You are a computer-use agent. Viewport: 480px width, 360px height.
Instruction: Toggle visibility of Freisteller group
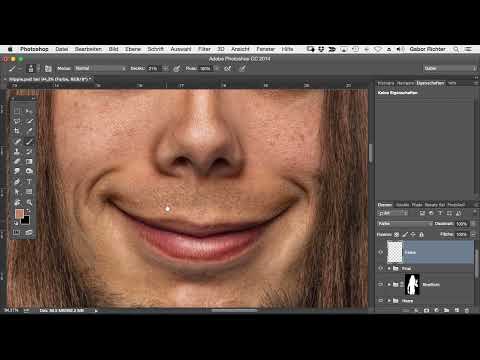click(x=381, y=284)
